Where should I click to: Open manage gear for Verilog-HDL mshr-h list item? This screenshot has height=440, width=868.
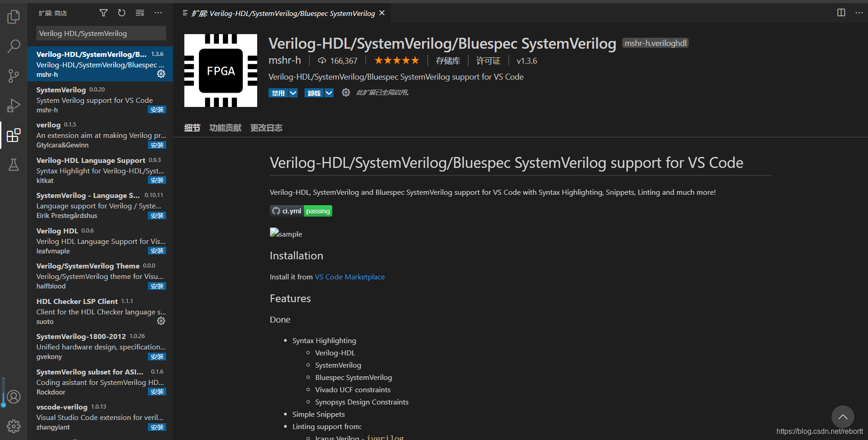(161, 74)
